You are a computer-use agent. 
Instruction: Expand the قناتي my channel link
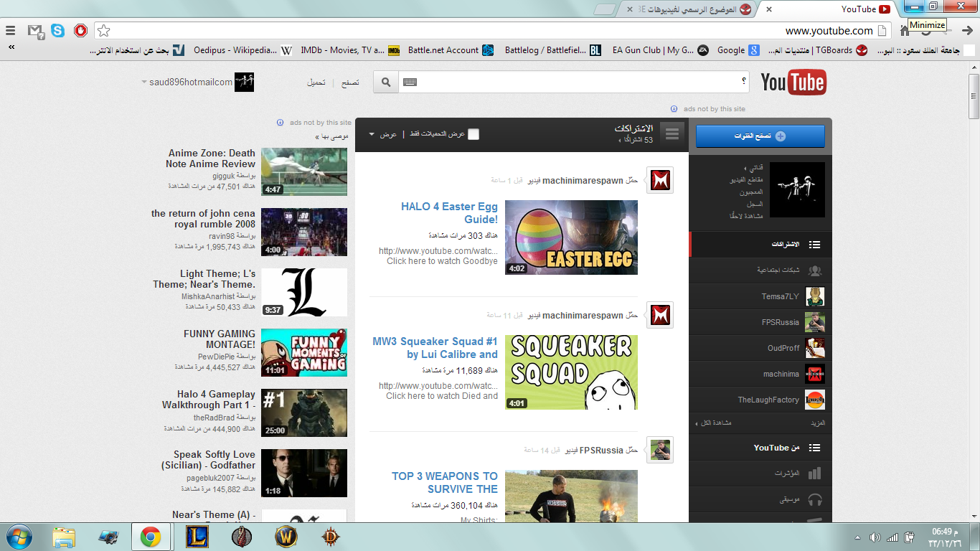(x=754, y=168)
